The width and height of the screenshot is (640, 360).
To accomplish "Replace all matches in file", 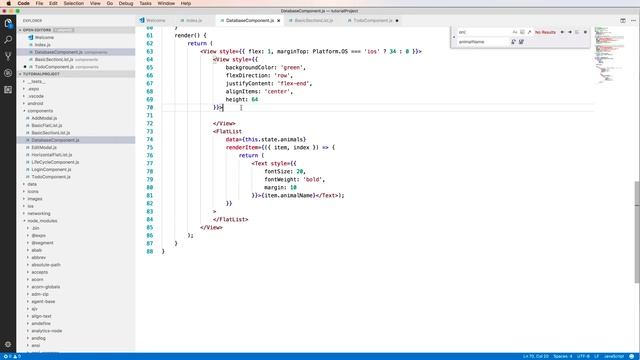I will pos(521,42).
